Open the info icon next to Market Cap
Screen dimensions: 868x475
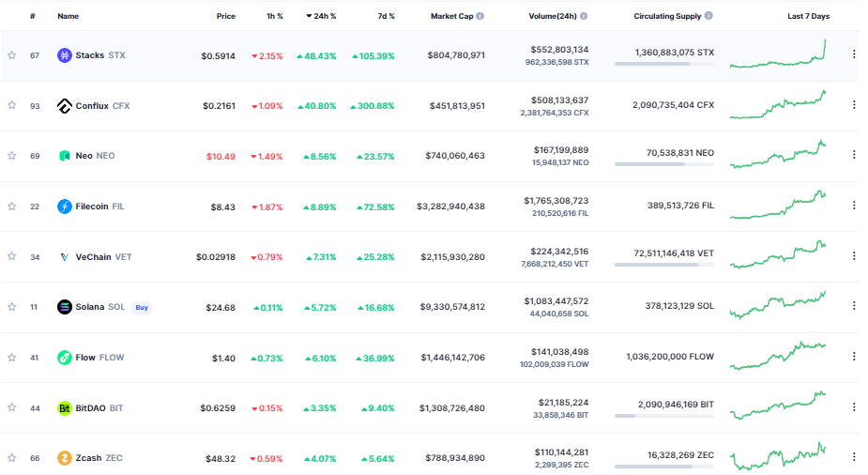point(480,16)
